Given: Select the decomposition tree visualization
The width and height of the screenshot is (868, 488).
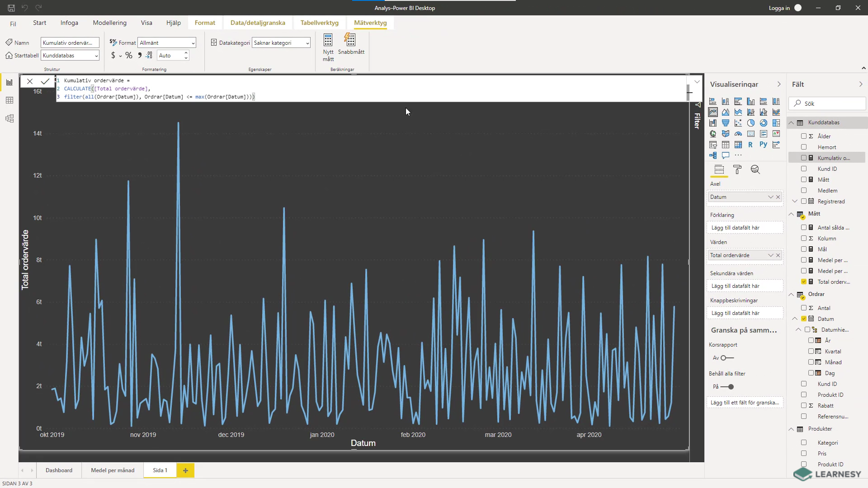Looking at the screenshot, I should (x=713, y=155).
